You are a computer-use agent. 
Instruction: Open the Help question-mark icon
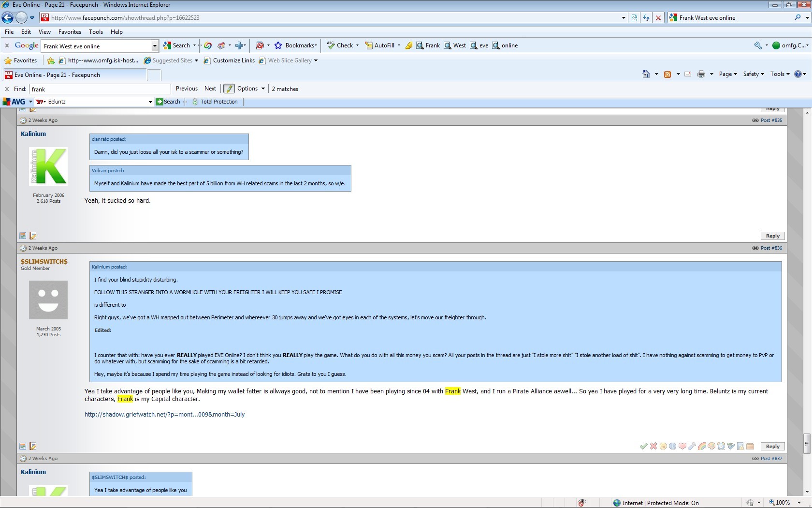click(798, 74)
